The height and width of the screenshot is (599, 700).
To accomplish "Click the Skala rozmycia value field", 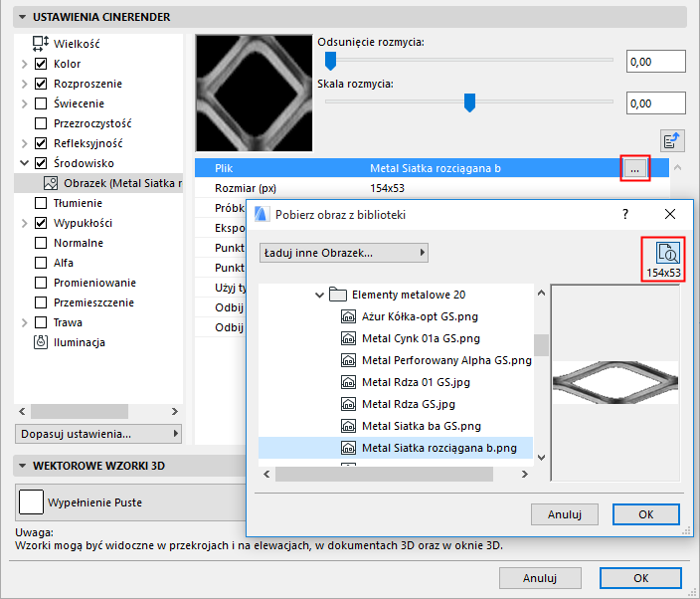I will coord(656,103).
